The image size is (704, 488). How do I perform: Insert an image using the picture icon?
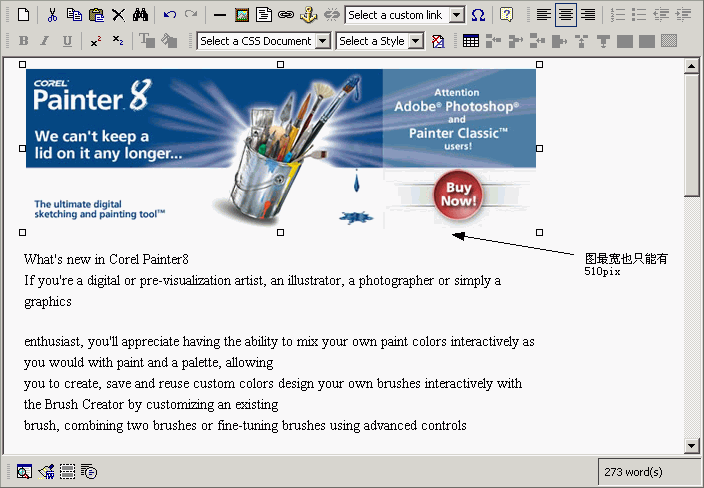242,15
